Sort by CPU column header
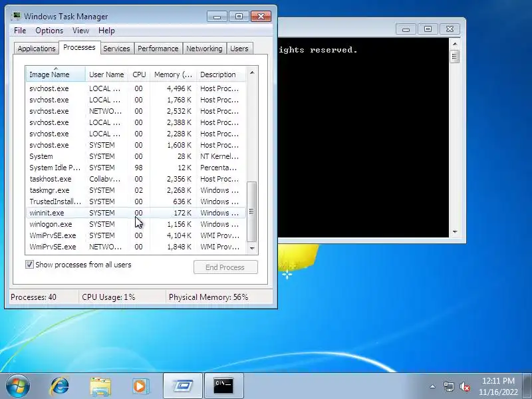Image resolution: width=532 pixels, height=399 pixels. (x=139, y=74)
